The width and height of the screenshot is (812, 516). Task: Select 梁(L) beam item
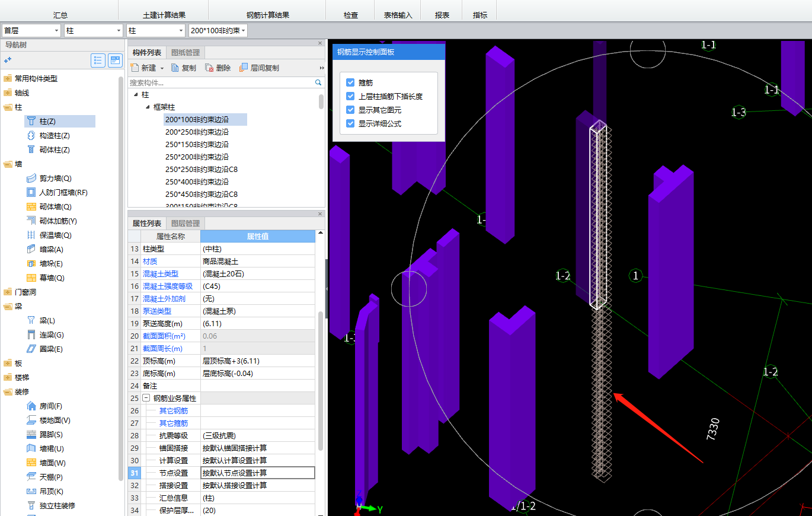(x=47, y=321)
